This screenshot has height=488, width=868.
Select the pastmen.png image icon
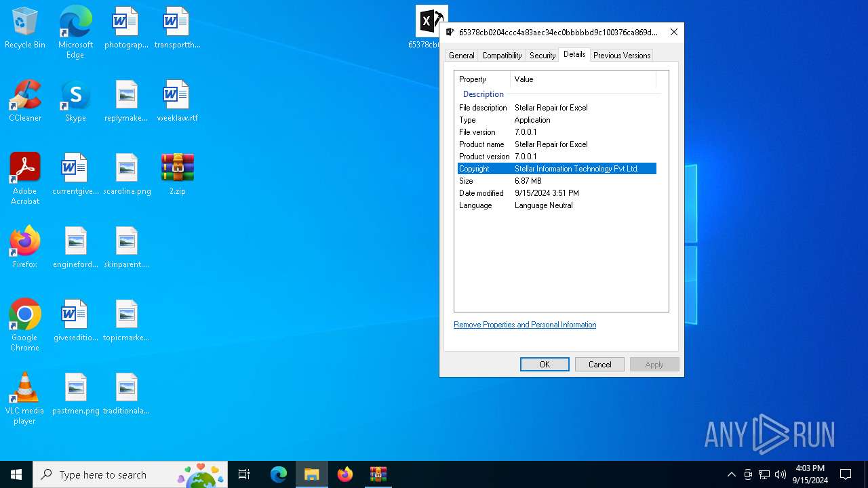point(75,394)
